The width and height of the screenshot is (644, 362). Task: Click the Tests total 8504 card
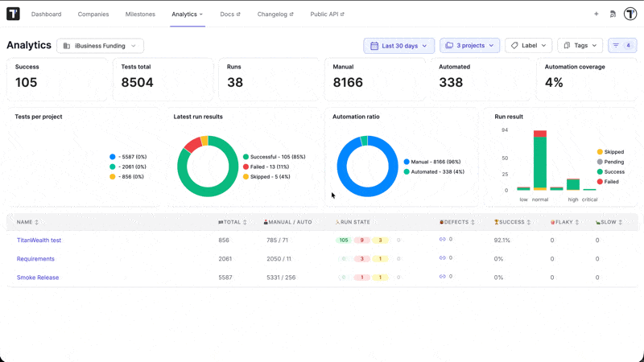tap(163, 79)
